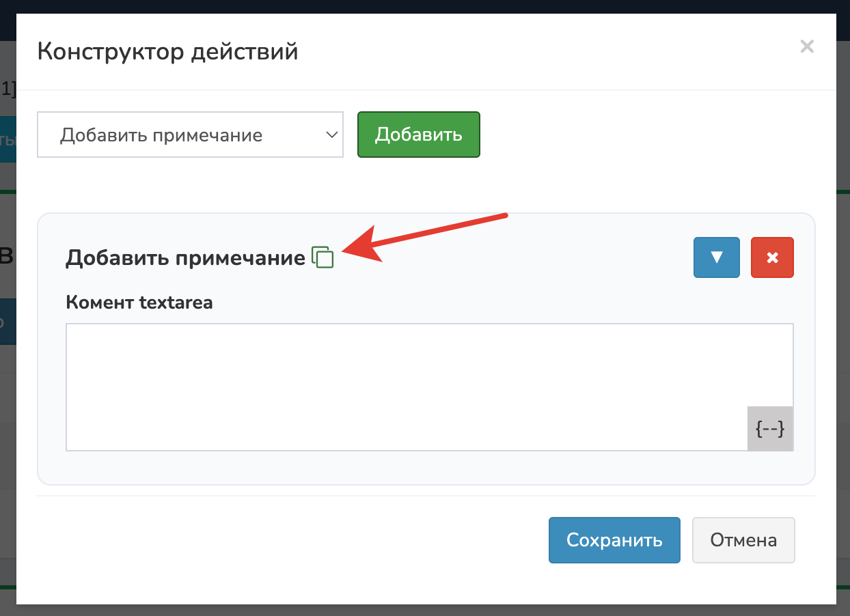Viewport: 850px width, 616px height.
Task: Click the Комент textarea label
Action: coord(139,303)
